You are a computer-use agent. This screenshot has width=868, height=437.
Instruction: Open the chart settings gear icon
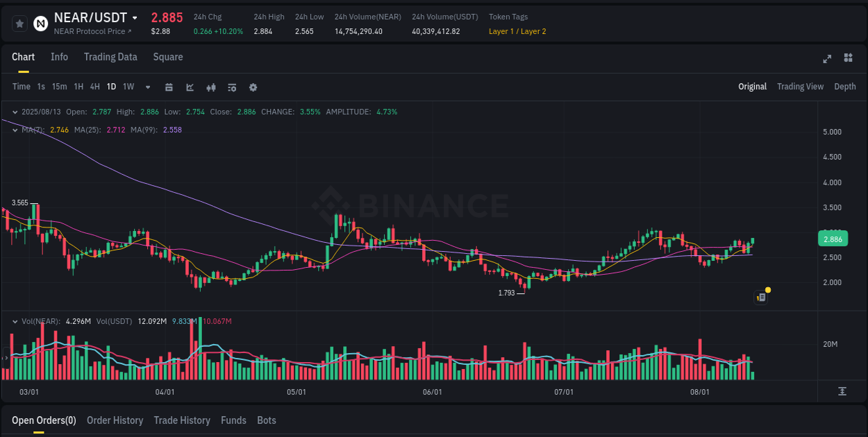tap(253, 87)
